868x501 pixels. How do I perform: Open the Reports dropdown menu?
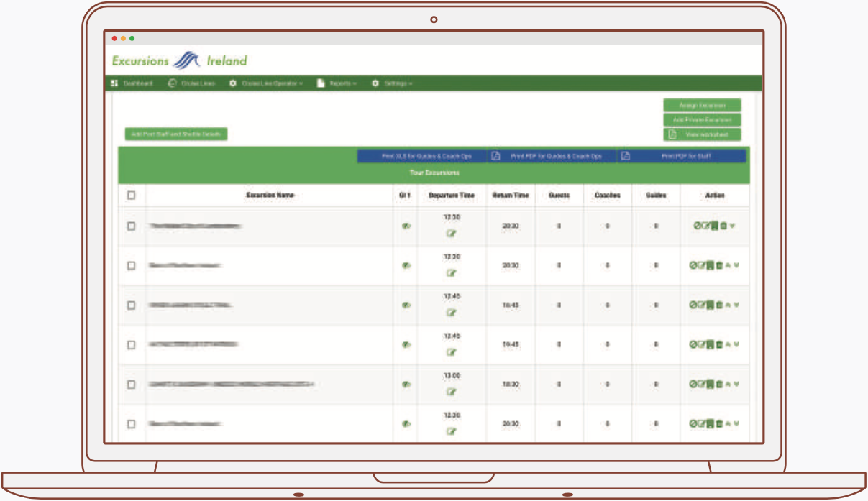337,83
